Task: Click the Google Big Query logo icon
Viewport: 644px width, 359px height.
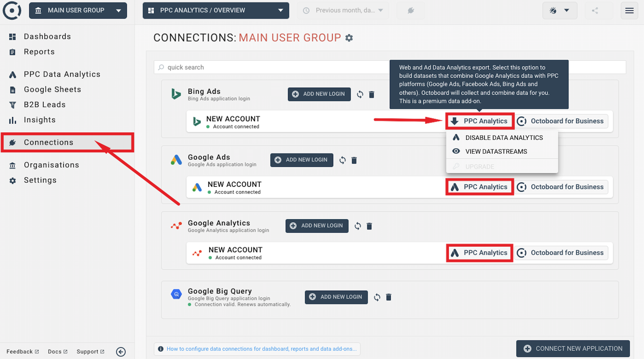Action: [176, 294]
